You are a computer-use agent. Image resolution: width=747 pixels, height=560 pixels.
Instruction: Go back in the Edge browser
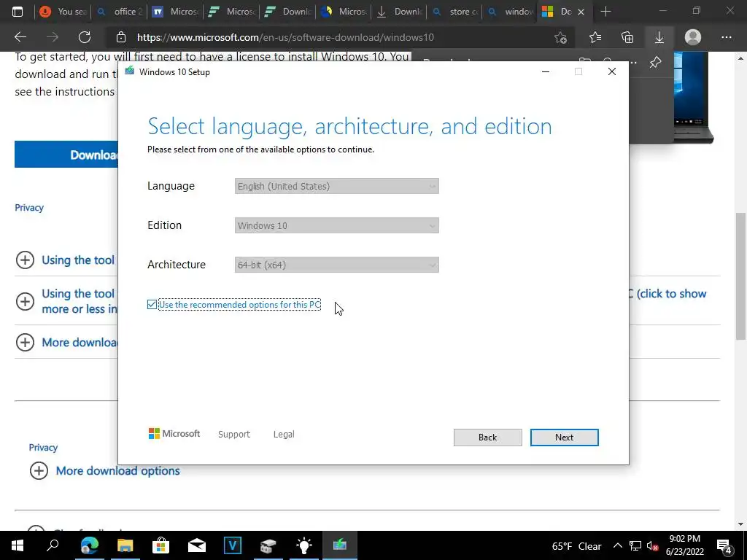click(20, 37)
